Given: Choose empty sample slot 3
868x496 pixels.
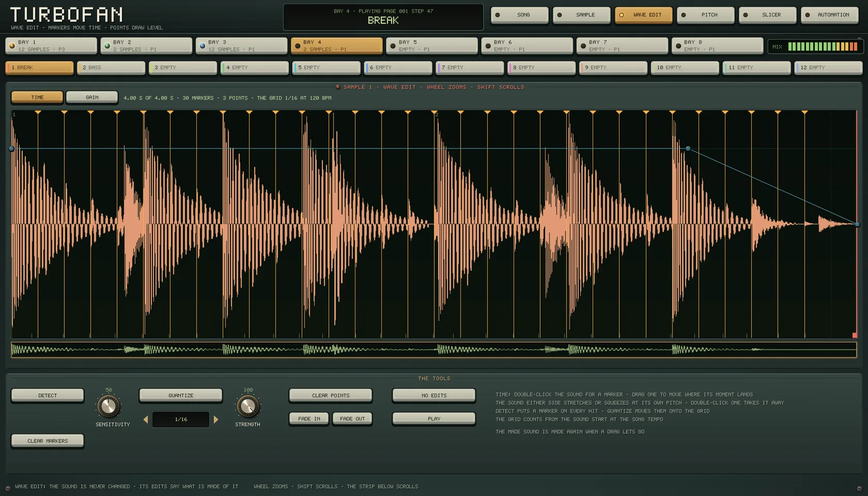Looking at the screenshot, I should point(183,68).
